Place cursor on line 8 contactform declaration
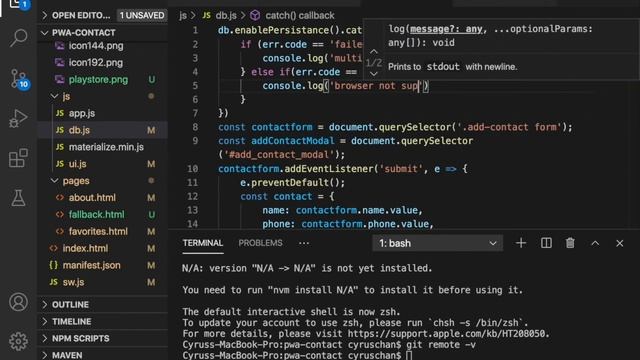Viewport: 640px width, 360px height. 282,127
